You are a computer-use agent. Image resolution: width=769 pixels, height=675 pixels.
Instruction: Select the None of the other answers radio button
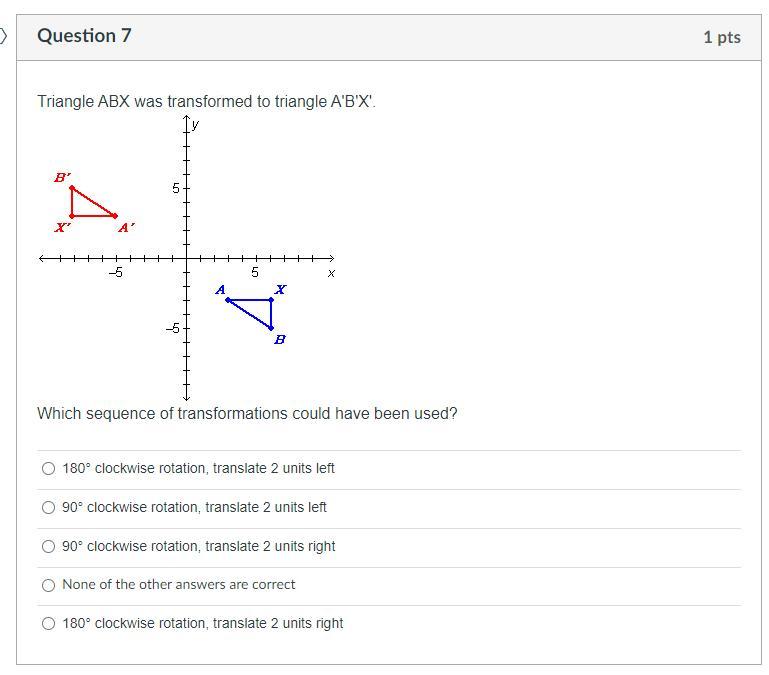click(x=48, y=585)
